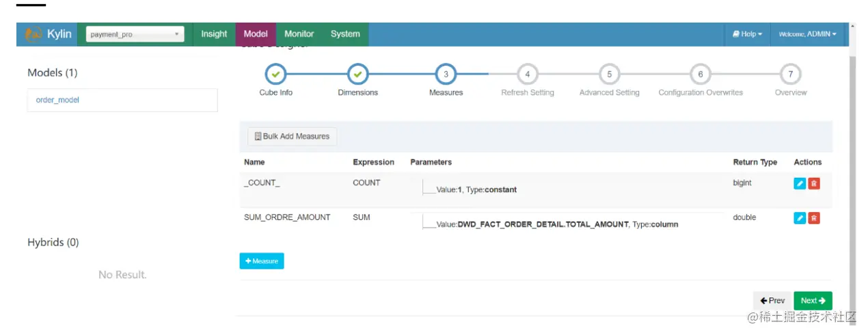
Task: Jump to step 7 Overview
Action: point(790,74)
